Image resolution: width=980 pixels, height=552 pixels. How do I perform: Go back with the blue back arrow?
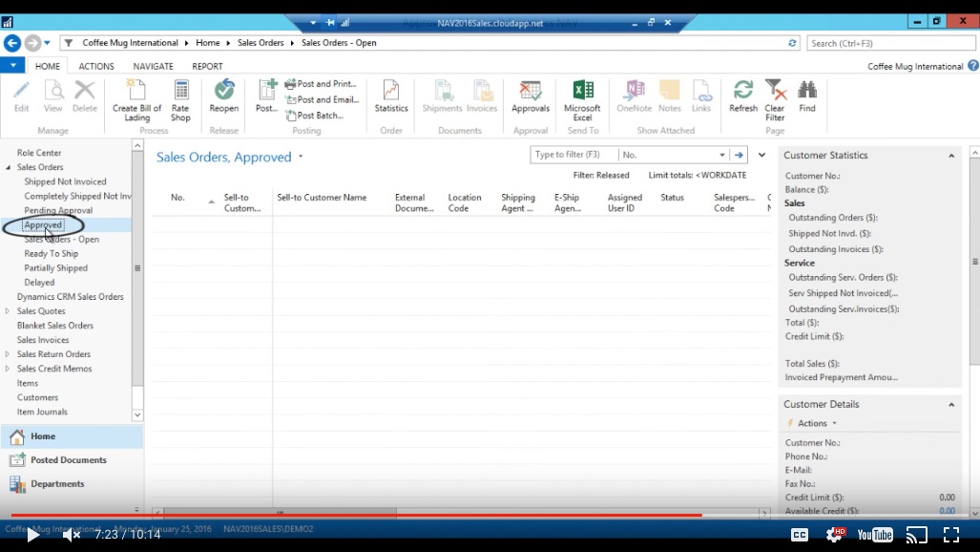pyautogui.click(x=12, y=43)
